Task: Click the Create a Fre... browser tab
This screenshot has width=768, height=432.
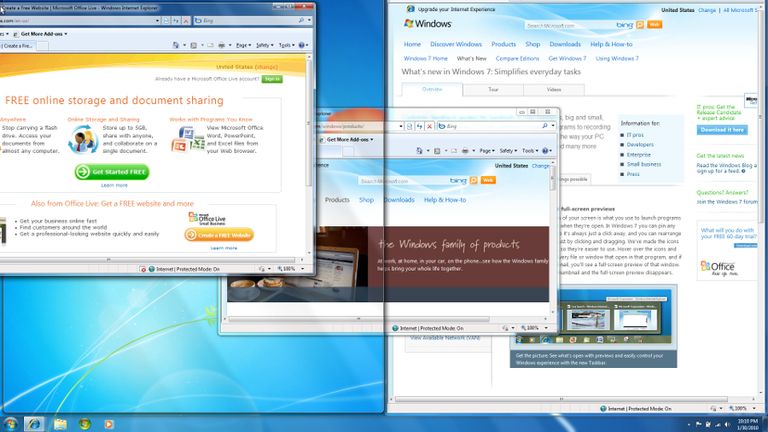Action: click(18, 46)
